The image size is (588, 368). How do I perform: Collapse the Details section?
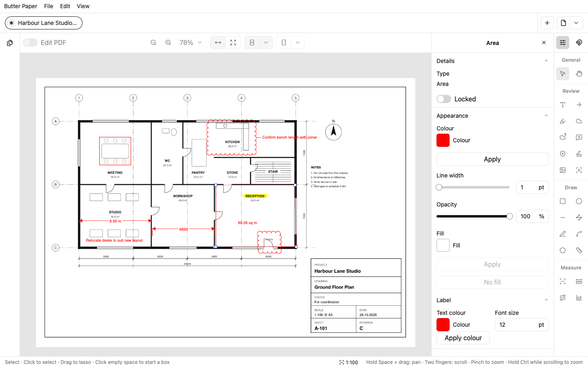pyautogui.click(x=546, y=61)
